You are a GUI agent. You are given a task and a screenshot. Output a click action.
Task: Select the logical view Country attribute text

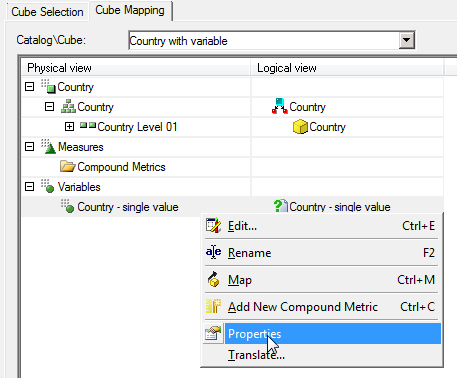pyautogui.click(x=327, y=127)
